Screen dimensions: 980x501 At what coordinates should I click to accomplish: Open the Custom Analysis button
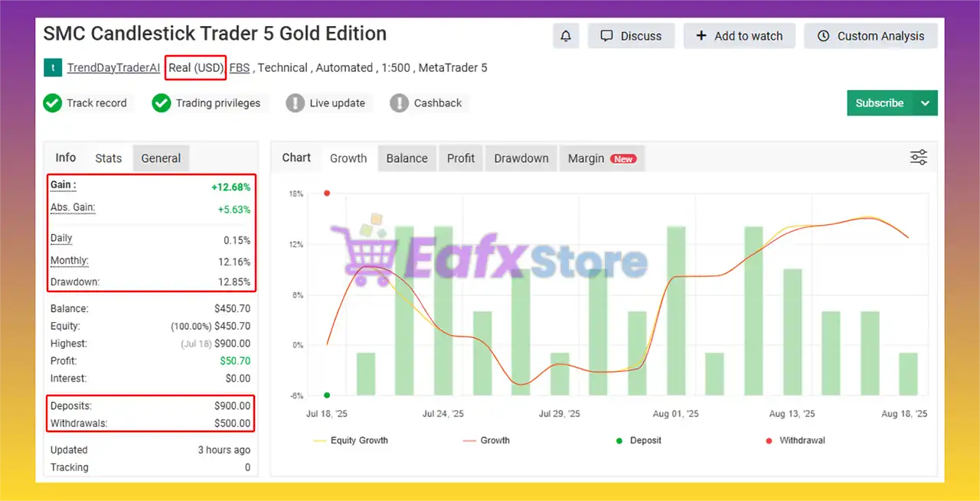pos(871,36)
